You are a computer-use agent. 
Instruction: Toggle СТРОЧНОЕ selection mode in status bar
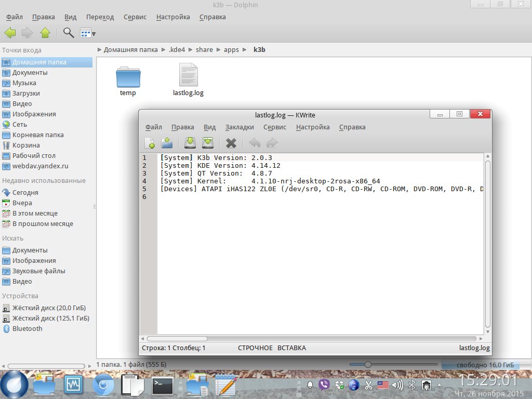[255, 348]
